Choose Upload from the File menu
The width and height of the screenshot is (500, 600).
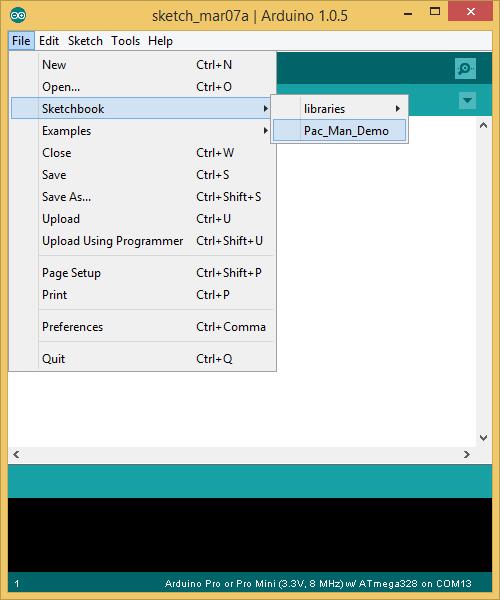pyautogui.click(x=142, y=219)
